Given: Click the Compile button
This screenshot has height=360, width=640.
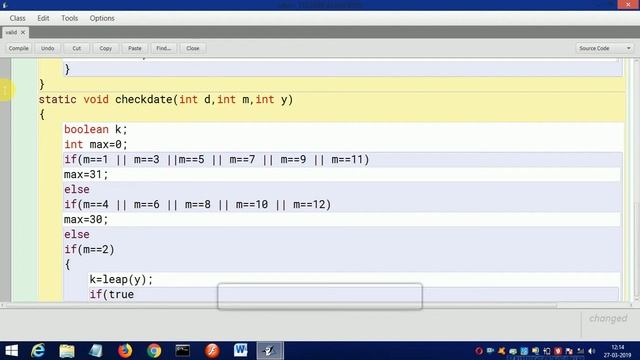Looking at the screenshot, I should (x=19, y=48).
